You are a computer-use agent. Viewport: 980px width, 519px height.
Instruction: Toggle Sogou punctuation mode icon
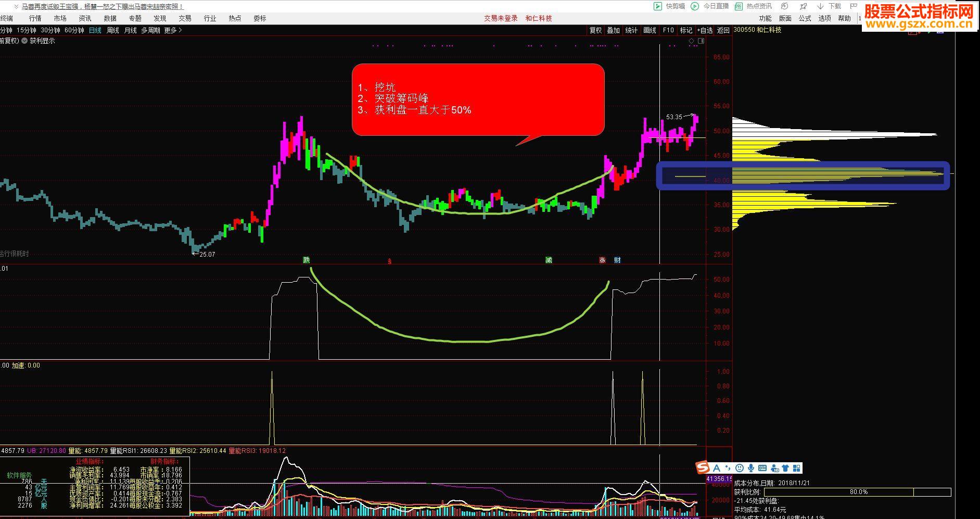(x=728, y=469)
